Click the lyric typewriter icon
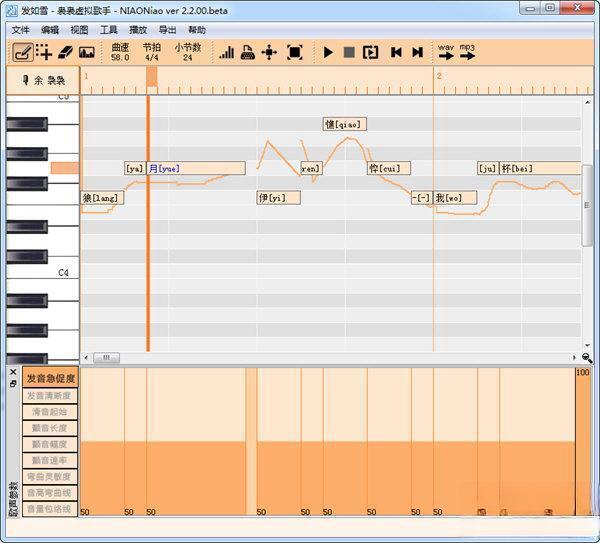Image resolution: width=600 pixels, height=543 pixels. coord(248,52)
